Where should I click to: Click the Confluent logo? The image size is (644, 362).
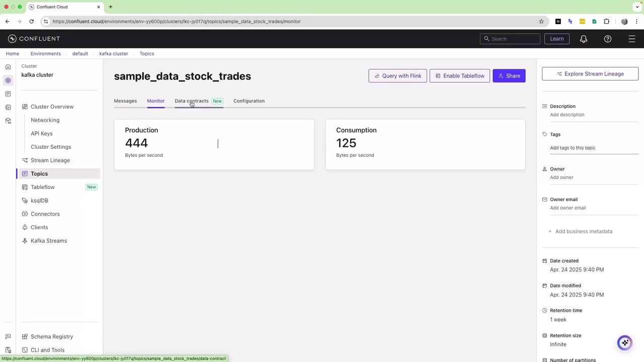pos(34,39)
